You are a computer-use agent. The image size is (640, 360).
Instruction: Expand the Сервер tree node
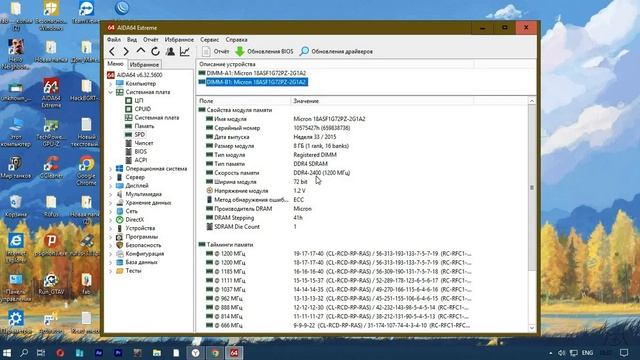(110, 177)
